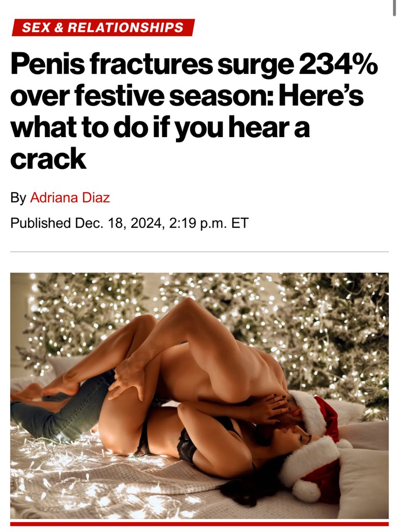Grab the page scrollbar thumb
The height and width of the screenshot is (532, 399).
pos(394,8)
